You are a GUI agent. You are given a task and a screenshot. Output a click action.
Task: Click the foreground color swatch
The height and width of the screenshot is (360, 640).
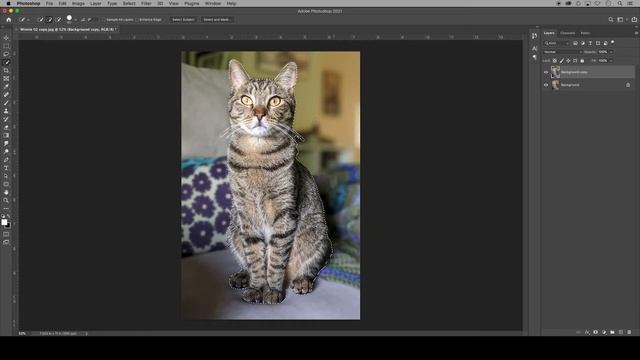[x=4, y=222]
